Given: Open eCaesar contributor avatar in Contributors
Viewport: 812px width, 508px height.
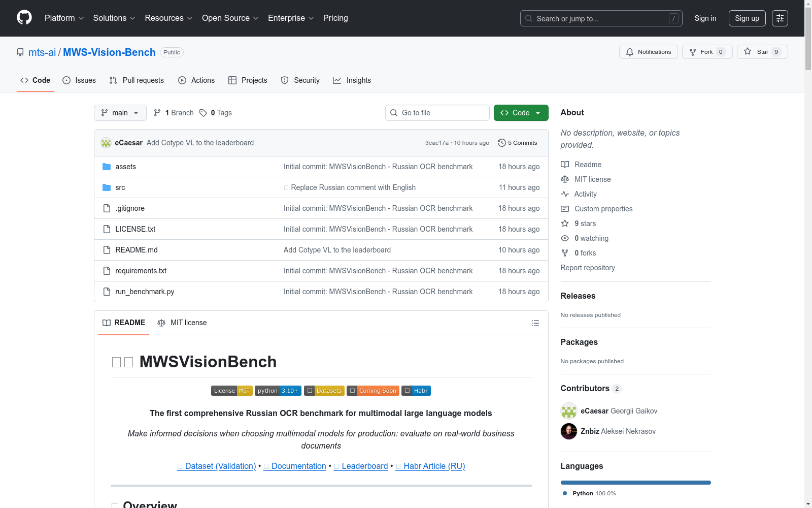Looking at the screenshot, I should [x=569, y=411].
